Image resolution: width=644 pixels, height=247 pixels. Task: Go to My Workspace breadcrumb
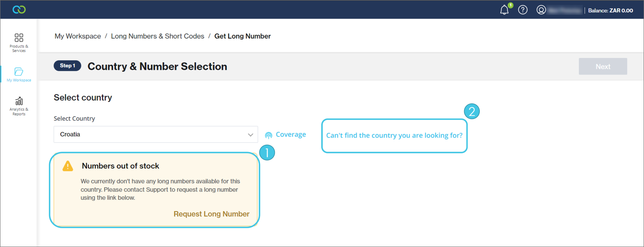coord(78,36)
